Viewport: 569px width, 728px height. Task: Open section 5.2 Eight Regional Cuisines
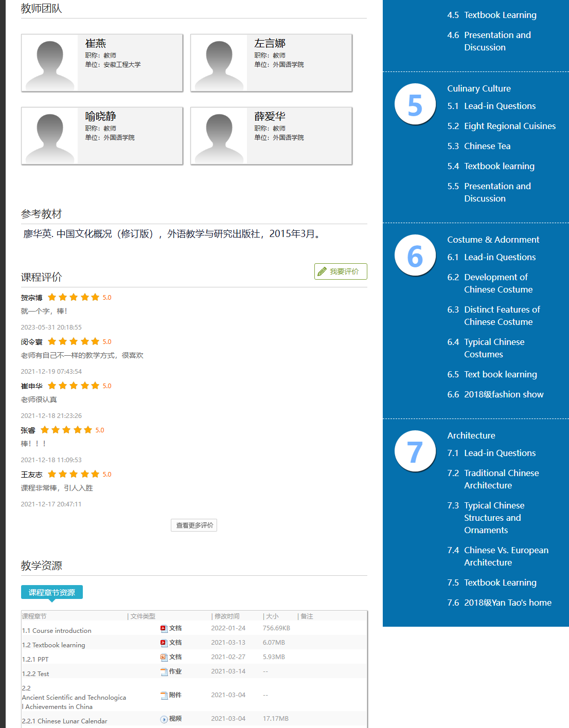coord(509,126)
